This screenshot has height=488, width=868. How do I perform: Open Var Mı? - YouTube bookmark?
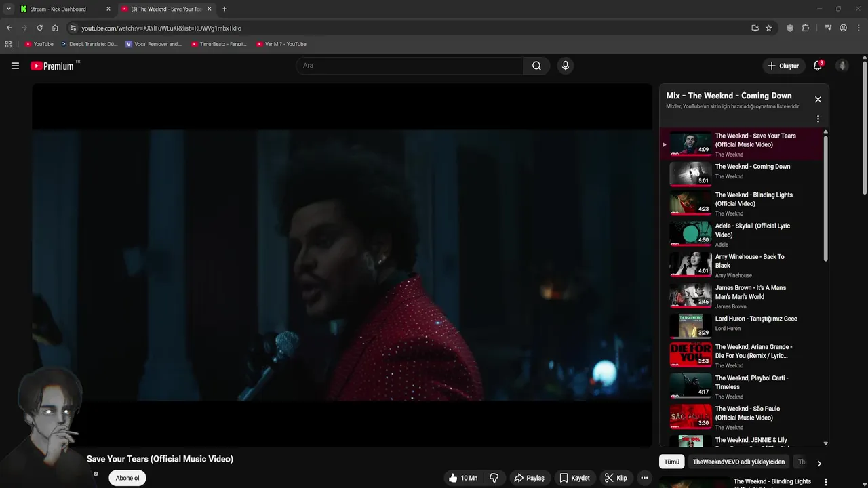[x=281, y=44]
